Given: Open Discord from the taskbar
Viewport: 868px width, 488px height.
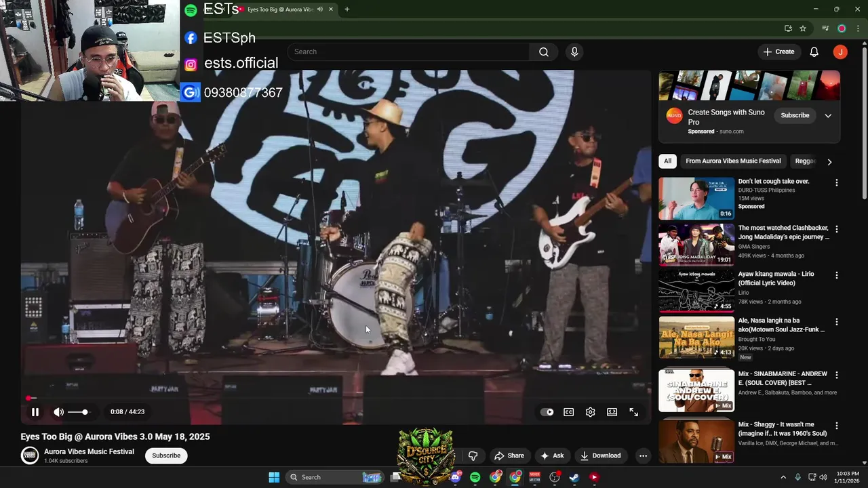Looking at the screenshot, I should (455, 477).
